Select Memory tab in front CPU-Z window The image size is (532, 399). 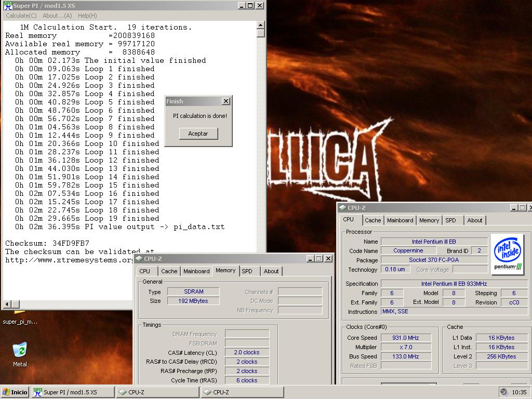point(225,270)
